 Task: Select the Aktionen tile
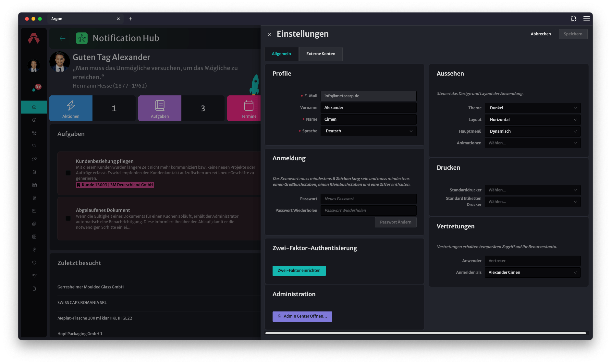71,108
